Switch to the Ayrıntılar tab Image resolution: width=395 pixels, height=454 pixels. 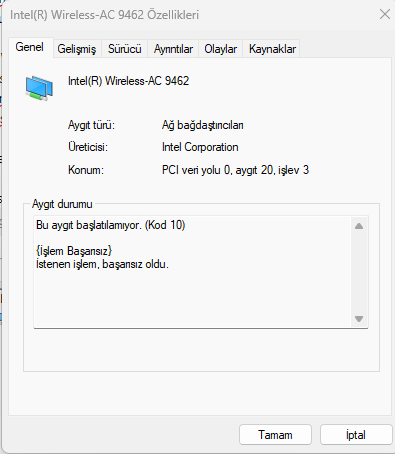[x=173, y=49]
